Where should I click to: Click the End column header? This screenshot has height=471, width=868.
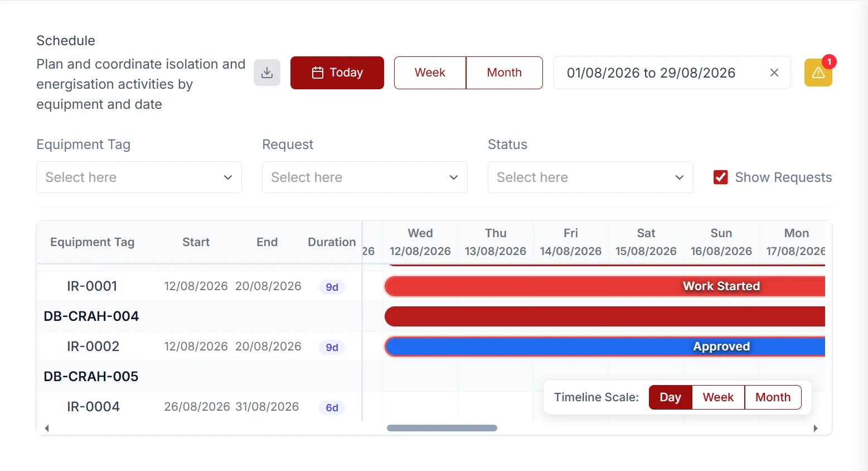click(267, 242)
